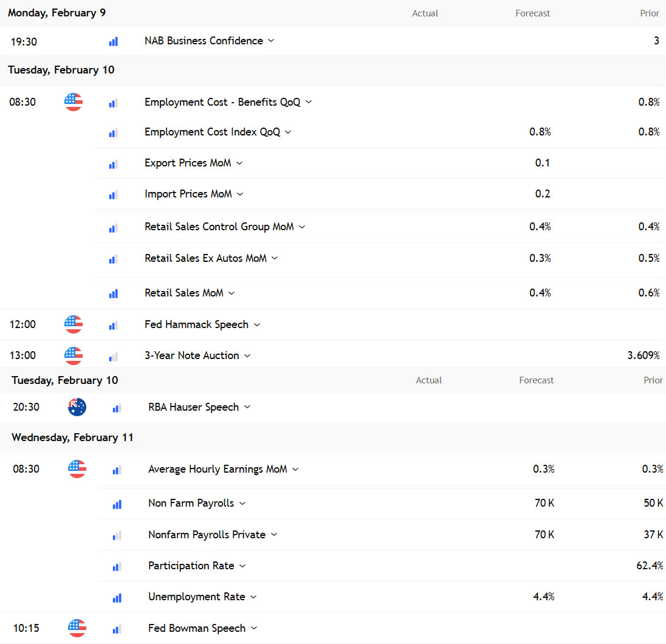
Task: Click the 0.6% prior value for Retail Sales MoM
Action: [x=649, y=293]
